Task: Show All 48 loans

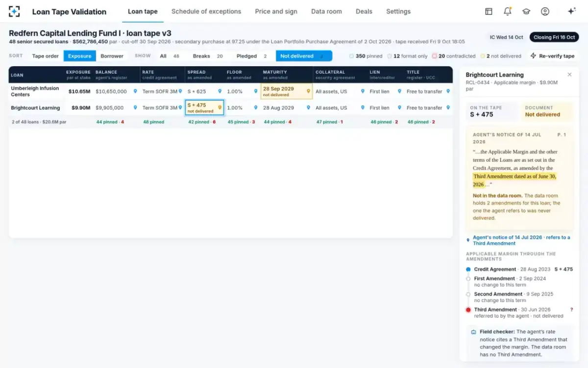Action: (x=170, y=56)
